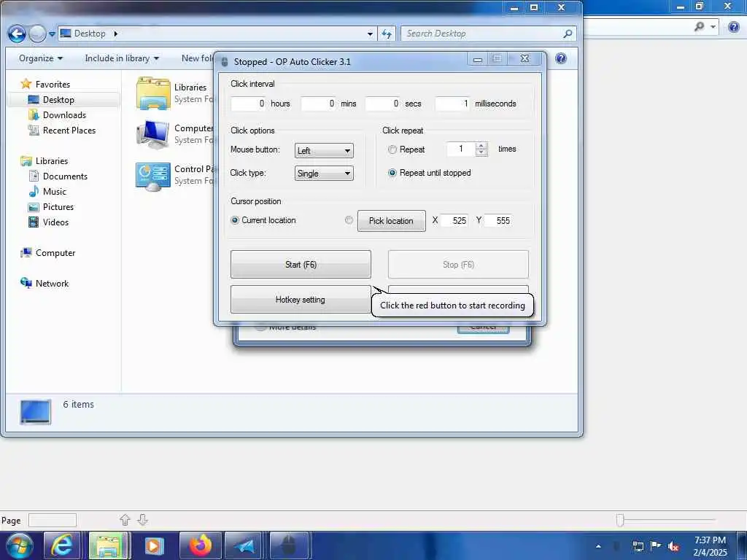The width and height of the screenshot is (747, 560).
Task: Click the Search Desktop magnifier icon
Action: tap(568, 34)
